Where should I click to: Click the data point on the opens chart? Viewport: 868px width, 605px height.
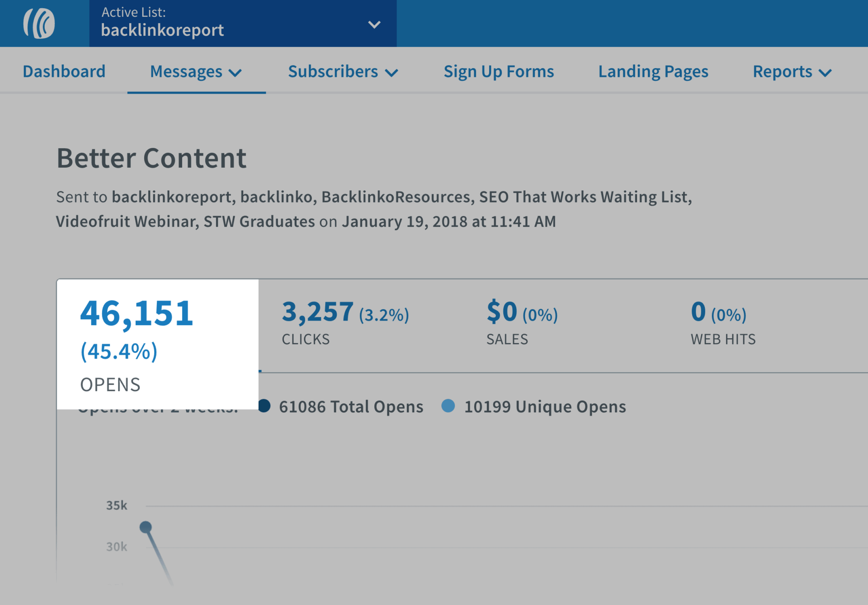146,526
